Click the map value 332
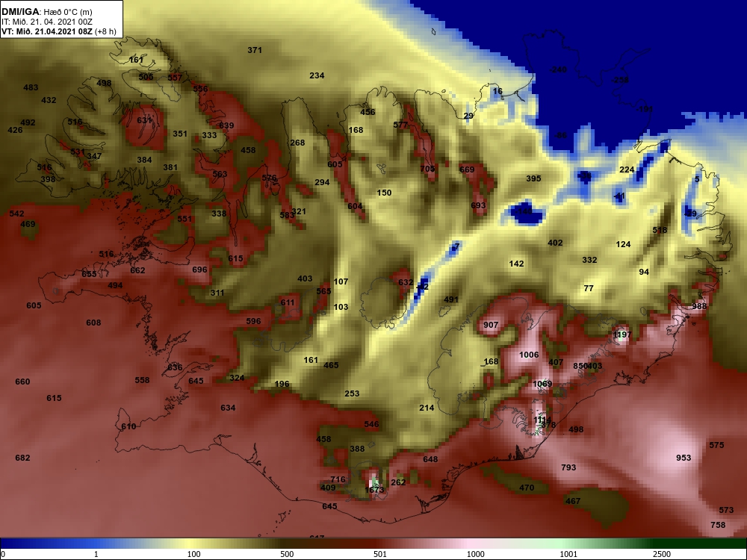This screenshot has height=560, width=747. [589, 260]
